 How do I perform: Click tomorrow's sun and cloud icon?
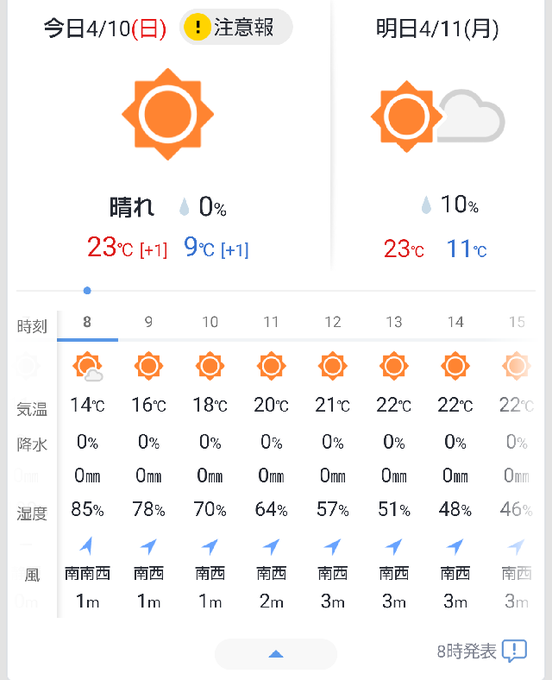(438, 116)
